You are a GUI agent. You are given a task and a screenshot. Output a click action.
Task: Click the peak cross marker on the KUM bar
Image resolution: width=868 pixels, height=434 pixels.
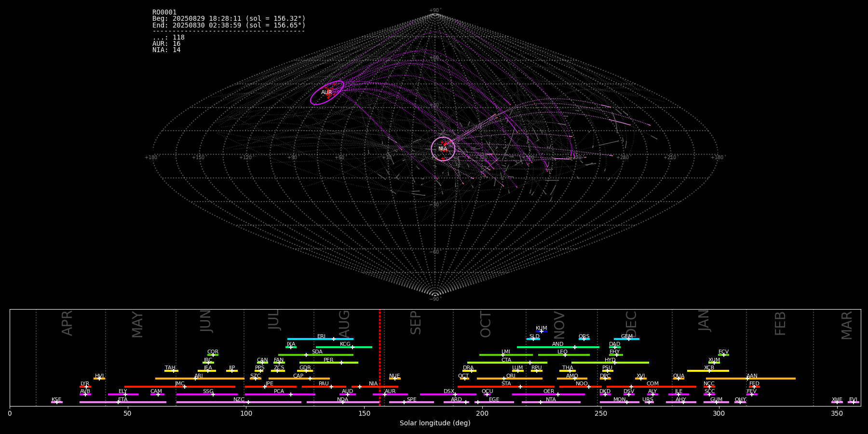(542, 331)
